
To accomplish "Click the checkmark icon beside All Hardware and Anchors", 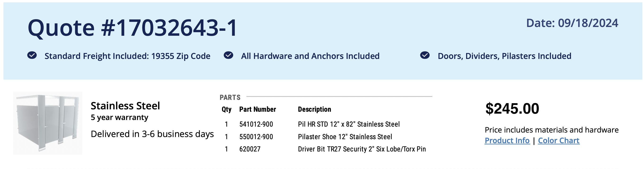I will [228, 55].
